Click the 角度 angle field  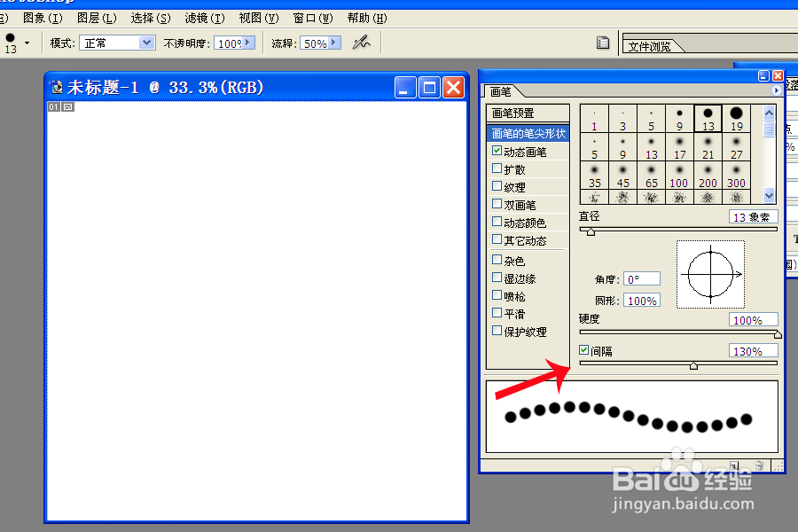pos(642,279)
